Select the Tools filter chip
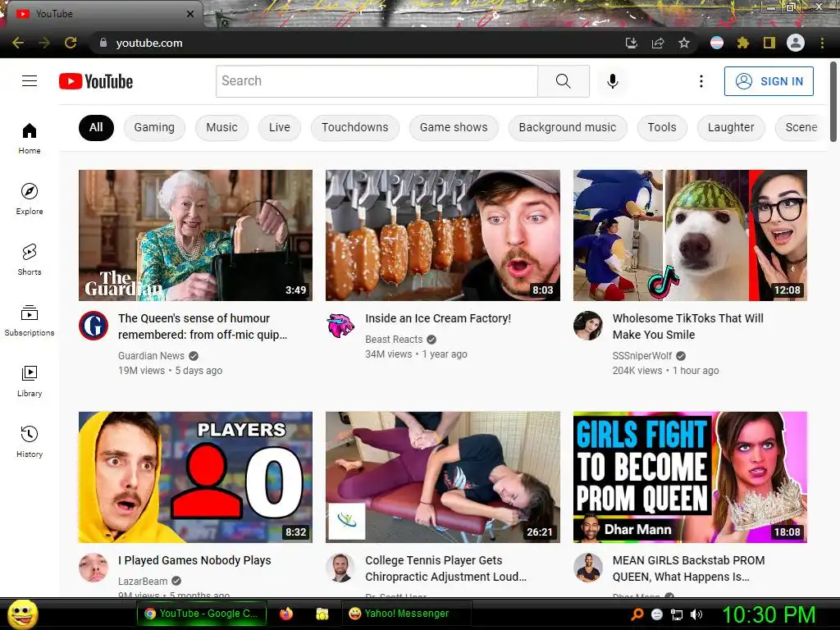 (x=662, y=127)
